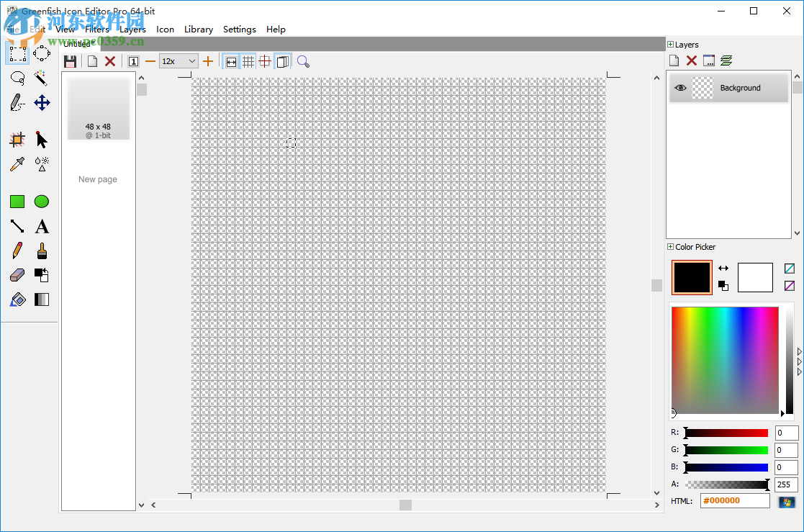Choose the text tool
The image size is (804, 532).
click(41, 225)
